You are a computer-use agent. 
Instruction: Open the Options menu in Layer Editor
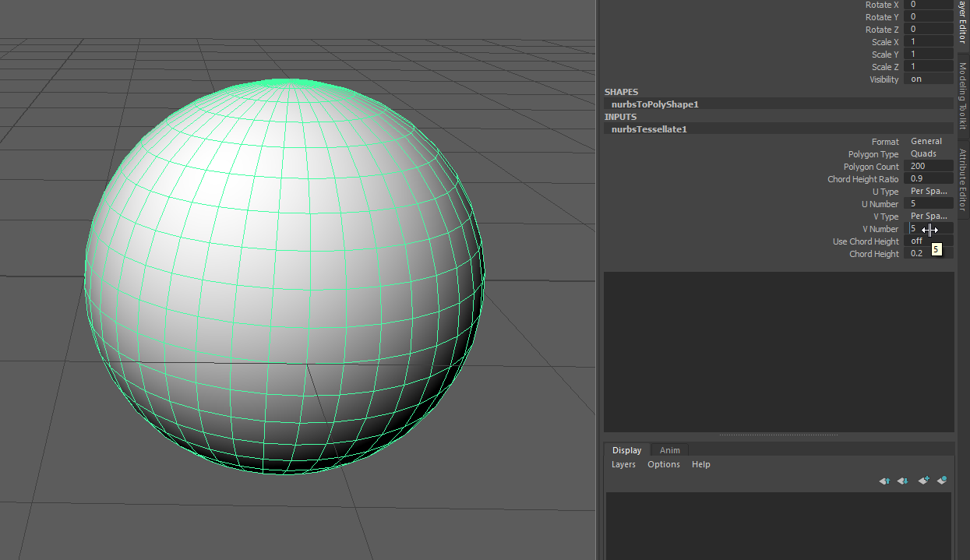click(x=664, y=464)
